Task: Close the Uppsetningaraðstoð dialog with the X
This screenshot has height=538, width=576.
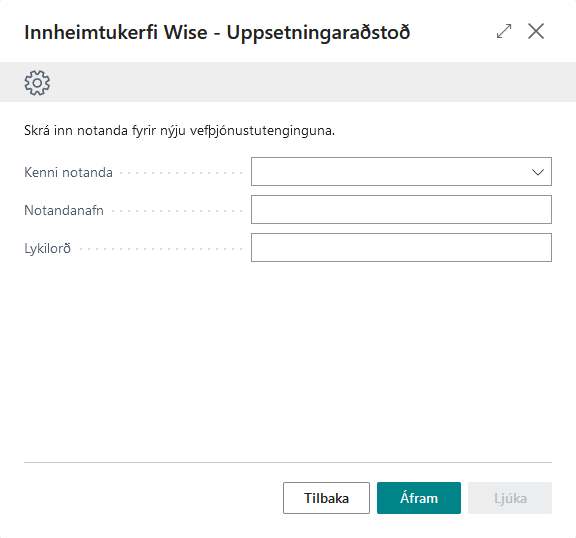Action: [x=536, y=31]
